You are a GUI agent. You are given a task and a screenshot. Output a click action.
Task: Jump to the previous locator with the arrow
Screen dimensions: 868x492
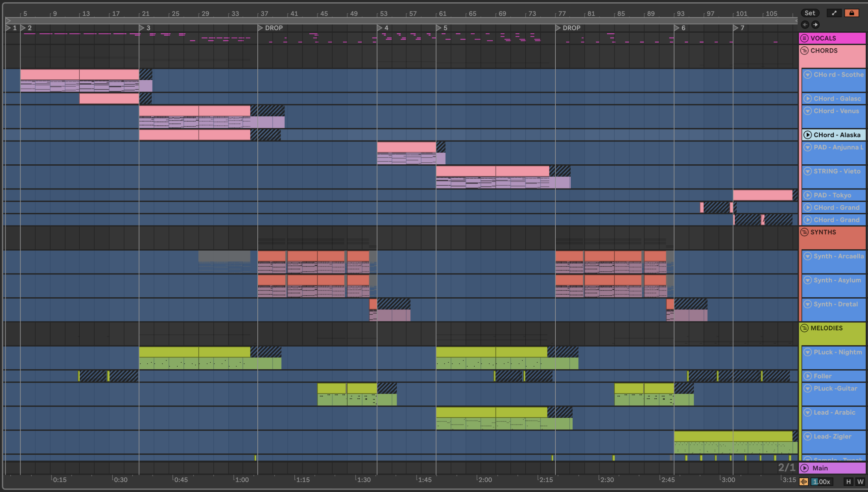coord(805,24)
